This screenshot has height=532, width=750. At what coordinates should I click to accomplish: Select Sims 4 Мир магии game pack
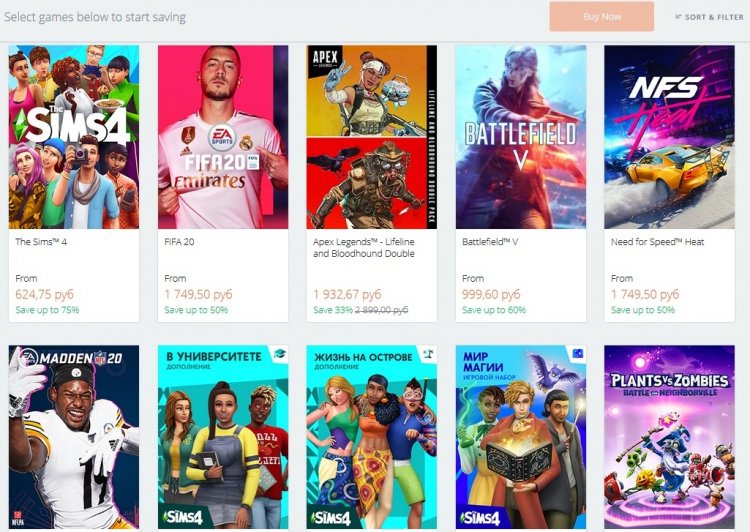[x=521, y=437]
